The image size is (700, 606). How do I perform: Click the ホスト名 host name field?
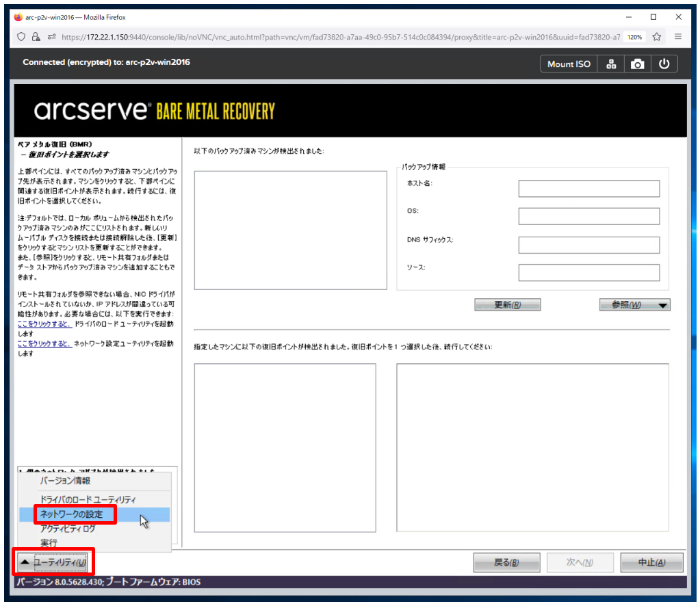click(589, 188)
